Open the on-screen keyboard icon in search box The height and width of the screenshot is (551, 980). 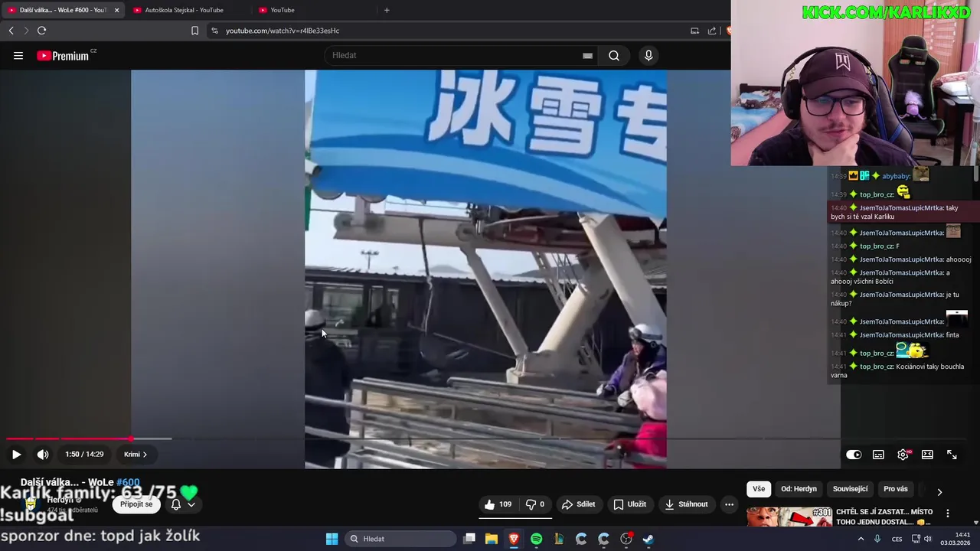[x=587, y=55]
